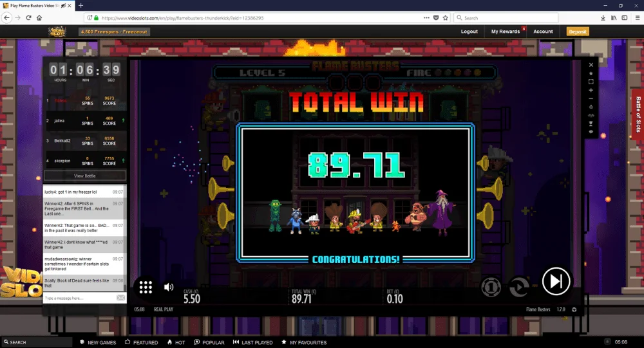Send the chat message envelope icon
The width and height of the screenshot is (644, 348).
tap(121, 298)
